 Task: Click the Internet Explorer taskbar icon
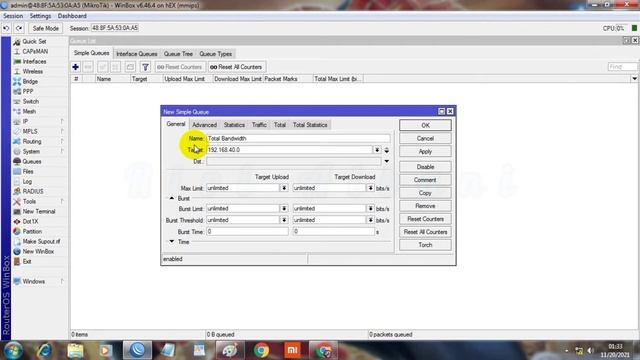(44, 350)
